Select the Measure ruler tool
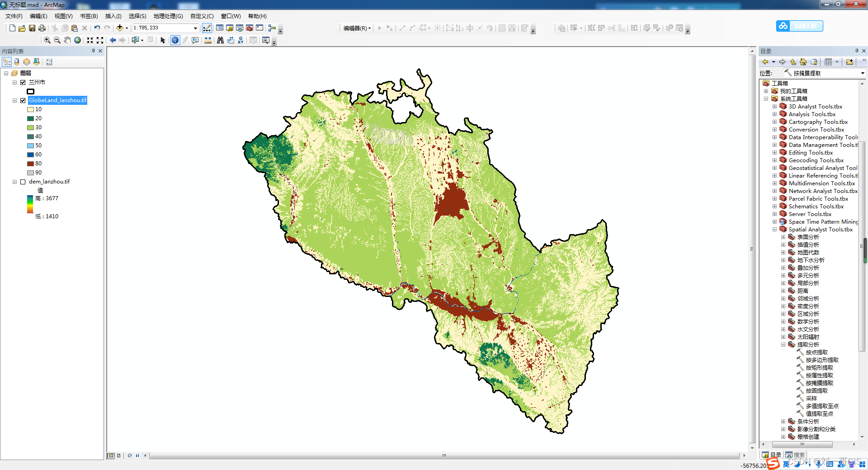868x470 pixels. point(208,40)
